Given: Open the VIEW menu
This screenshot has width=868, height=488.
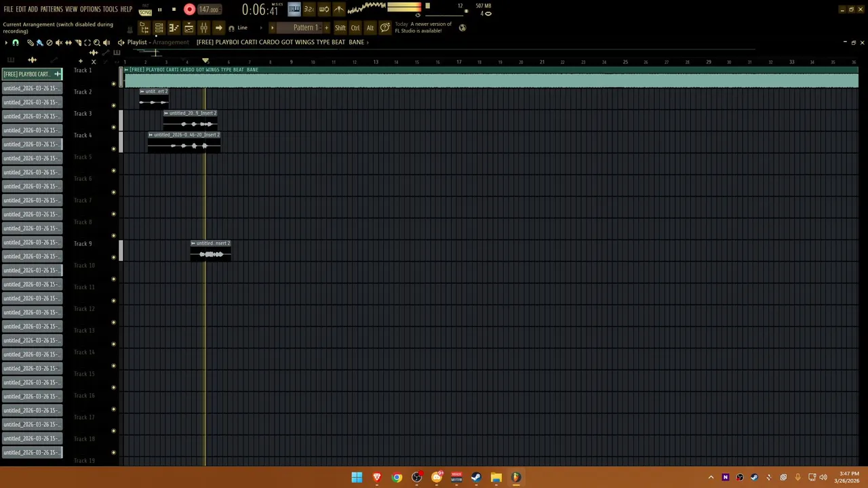Looking at the screenshot, I should coord(71,9).
